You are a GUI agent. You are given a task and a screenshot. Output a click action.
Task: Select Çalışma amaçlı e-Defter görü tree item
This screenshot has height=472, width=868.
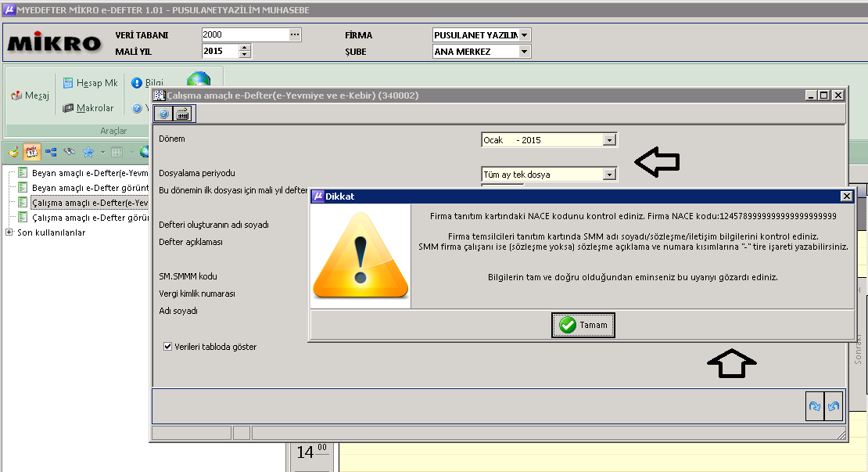tap(90, 218)
